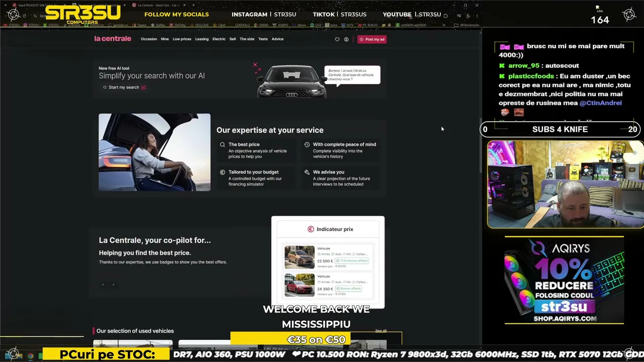Open a new browser tab
Image resolution: width=644 pixels, height=362 pixels.
pos(193,5)
